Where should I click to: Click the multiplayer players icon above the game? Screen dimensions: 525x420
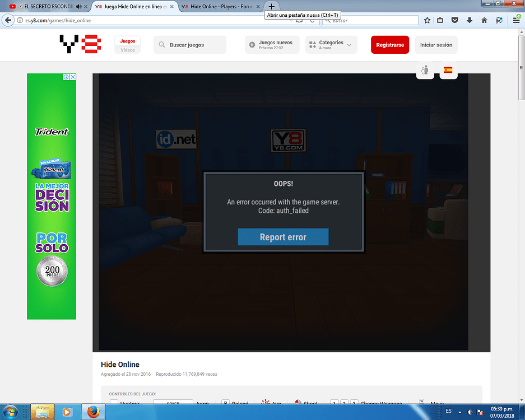pos(425,70)
